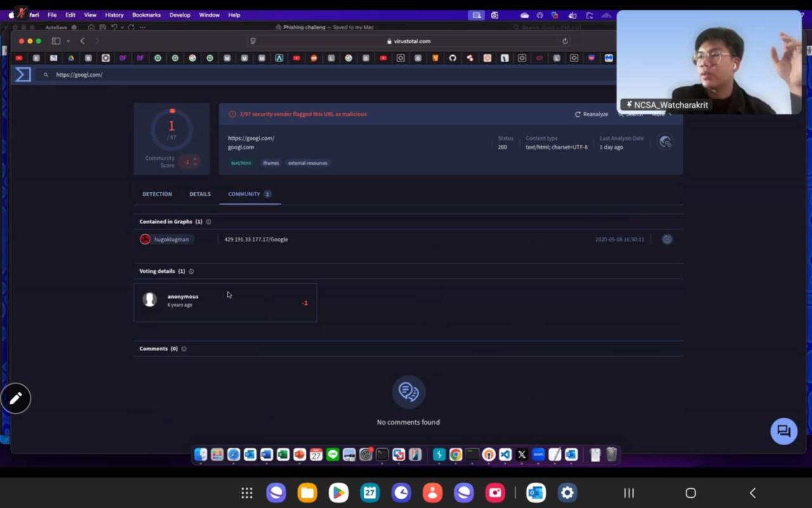
Task: Open the graph icon beside Last Analysis Date
Action: [665, 142]
